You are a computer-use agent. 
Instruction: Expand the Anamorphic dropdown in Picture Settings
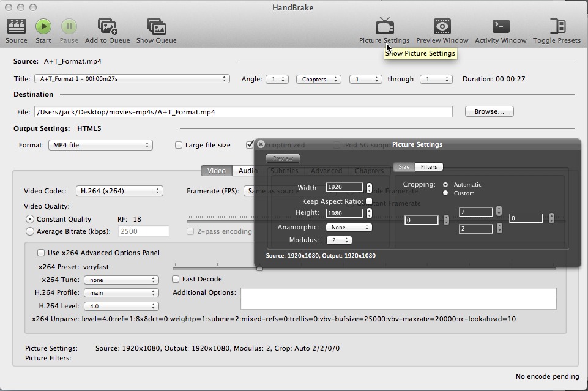[x=349, y=227]
